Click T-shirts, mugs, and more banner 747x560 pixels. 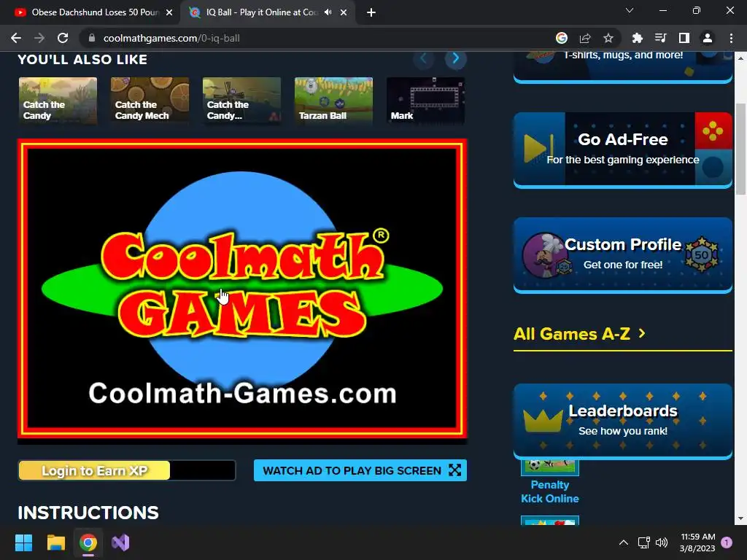tap(623, 66)
